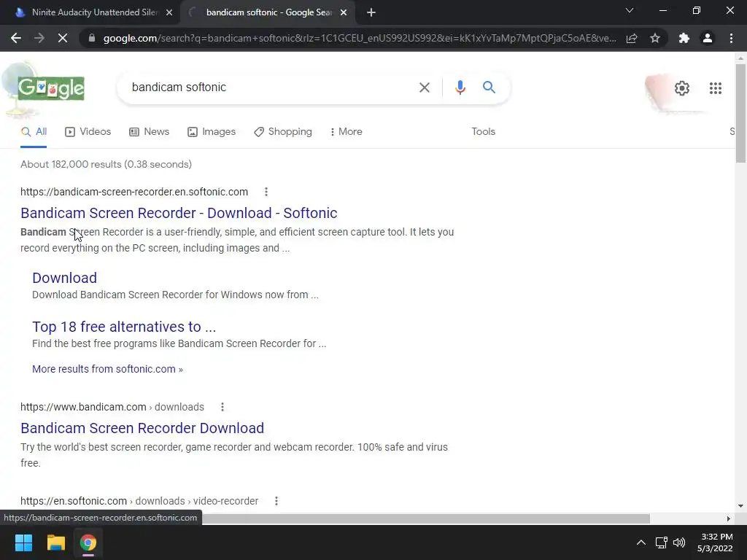
Task: Select the All search filter
Action: tap(34, 132)
